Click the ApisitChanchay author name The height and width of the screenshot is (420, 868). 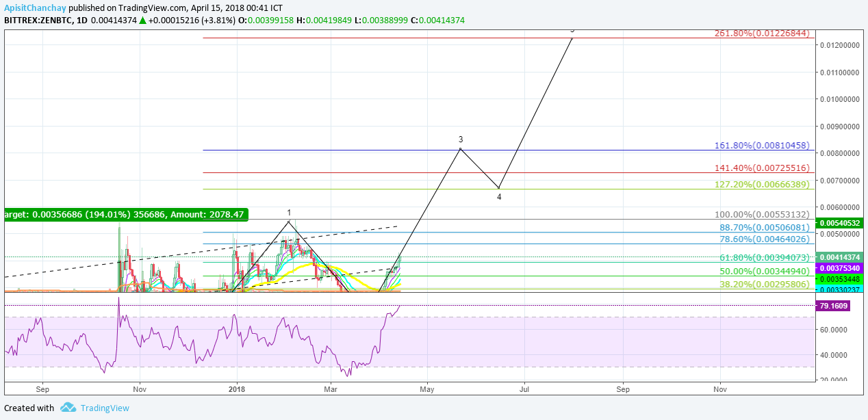click(35, 7)
